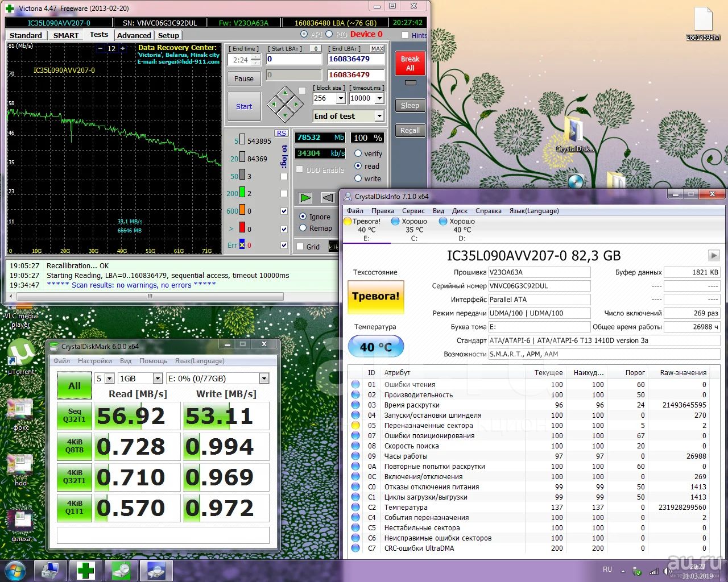Enable the Hints checkbox in Victoria
Image resolution: width=728 pixels, height=582 pixels.
[405, 35]
